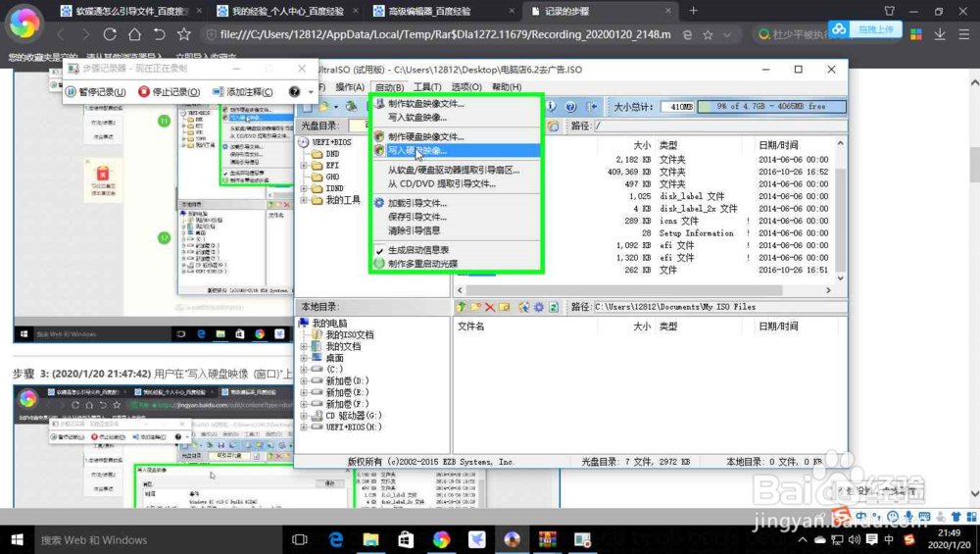
Task: Click local-pane folder/rename icon after delete
Action: (505, 307)
